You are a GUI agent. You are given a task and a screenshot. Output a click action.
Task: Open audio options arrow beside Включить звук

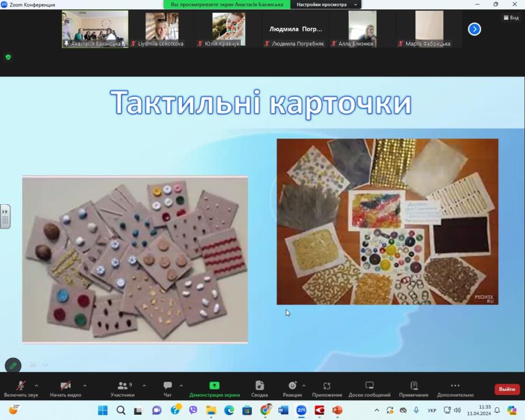[37, 386]
